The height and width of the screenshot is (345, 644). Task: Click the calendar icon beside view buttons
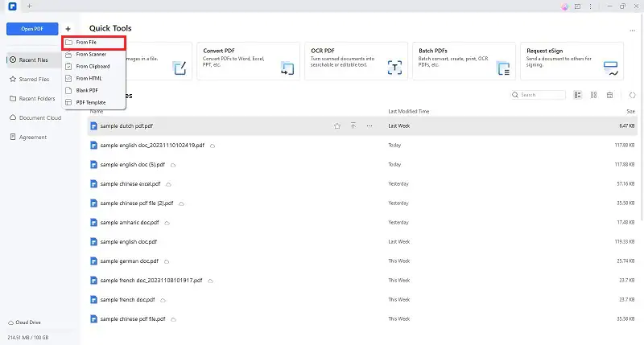609,95
